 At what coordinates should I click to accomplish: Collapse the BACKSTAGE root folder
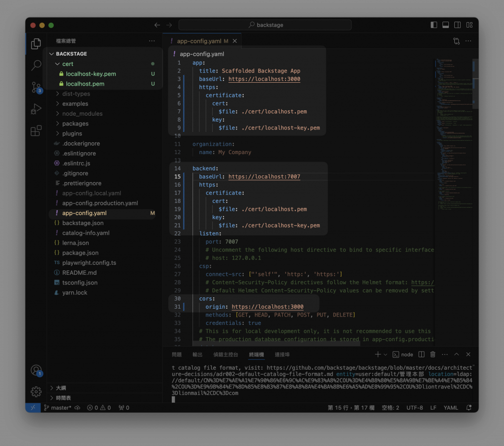104,54
